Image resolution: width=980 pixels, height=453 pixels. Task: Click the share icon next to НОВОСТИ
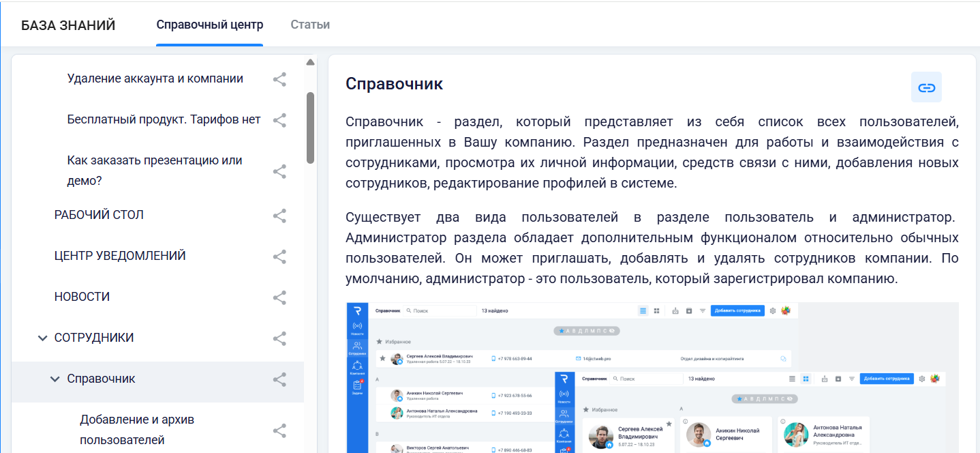[x=279, y=297]
